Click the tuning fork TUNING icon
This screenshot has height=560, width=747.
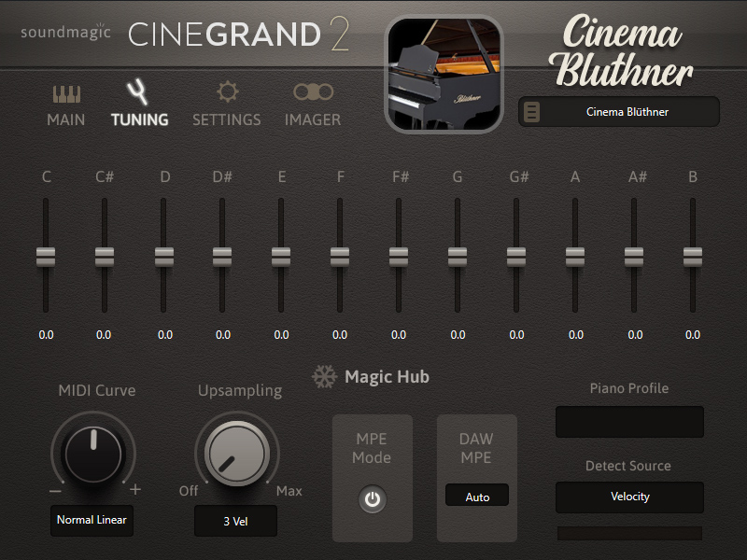(139, 92)
